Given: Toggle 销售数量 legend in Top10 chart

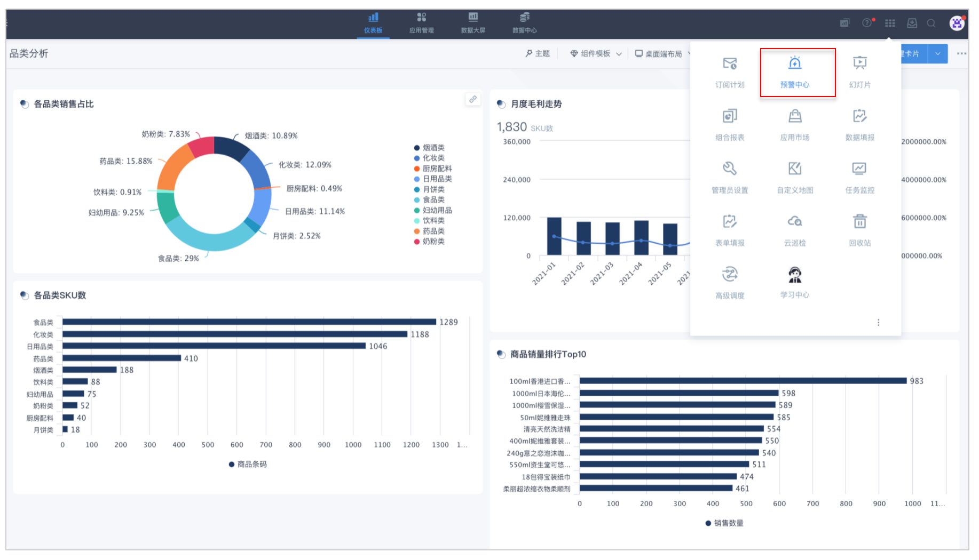Looking at the screenshot, I should (724, 523).
